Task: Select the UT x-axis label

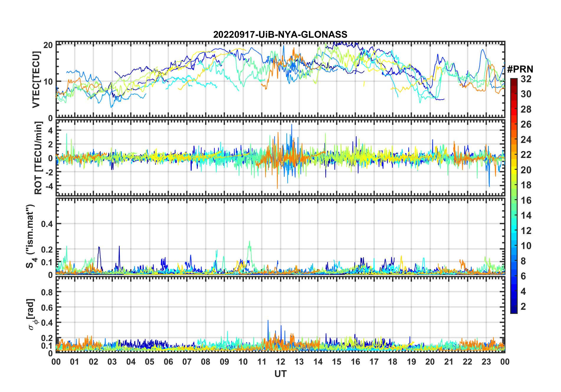Action: click(x=280, y=374)
